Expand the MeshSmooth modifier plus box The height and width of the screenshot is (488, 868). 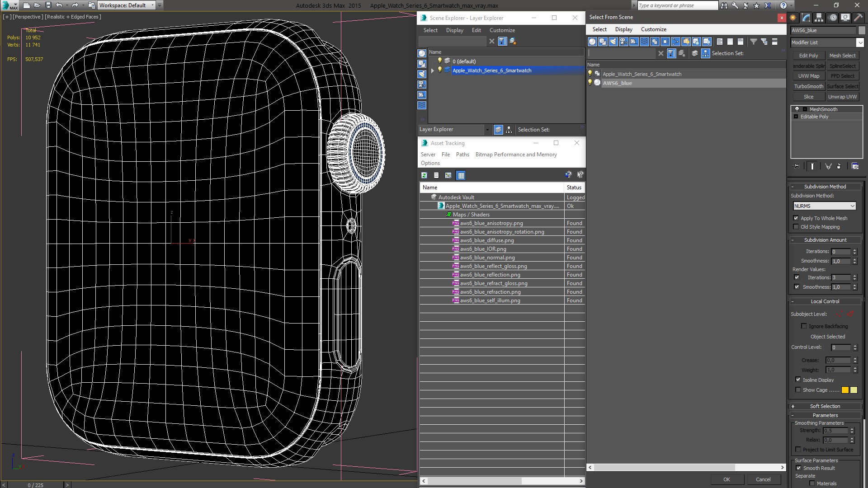coord(805,109)
